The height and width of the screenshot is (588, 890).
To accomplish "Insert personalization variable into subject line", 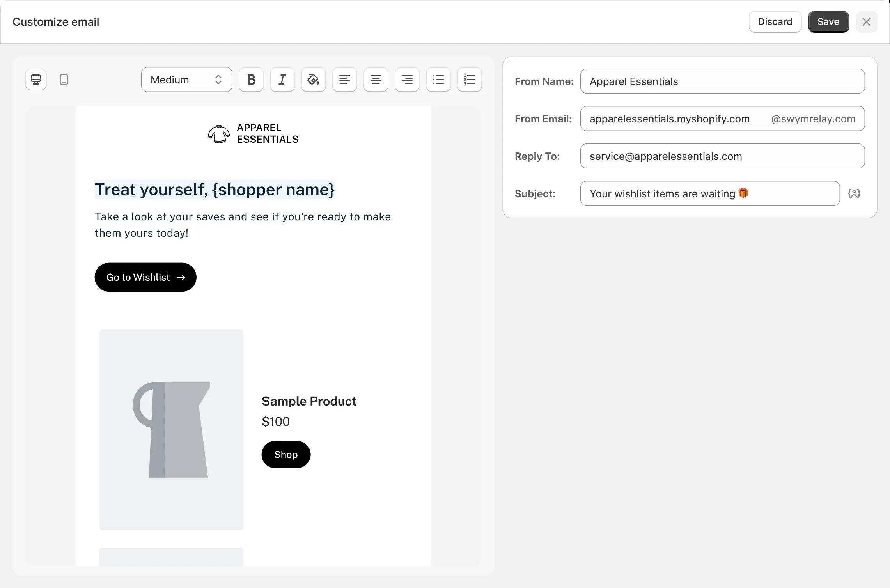I will click(x=855, y=193).
